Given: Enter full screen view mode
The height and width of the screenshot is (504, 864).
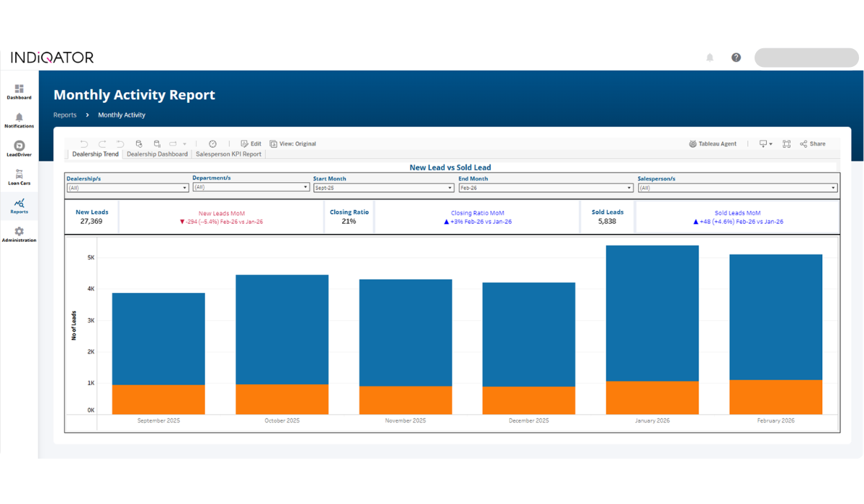Looking at the screenshot, I should coord(786,144).
